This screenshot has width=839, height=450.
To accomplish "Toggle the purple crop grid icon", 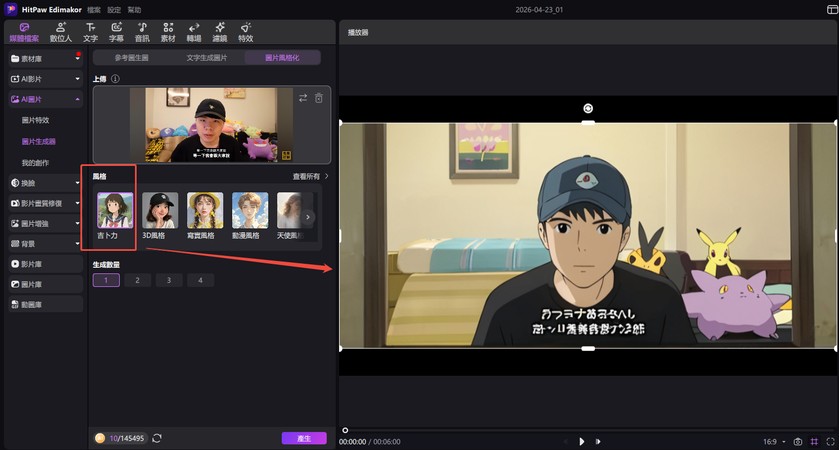I will click(814, 441).
